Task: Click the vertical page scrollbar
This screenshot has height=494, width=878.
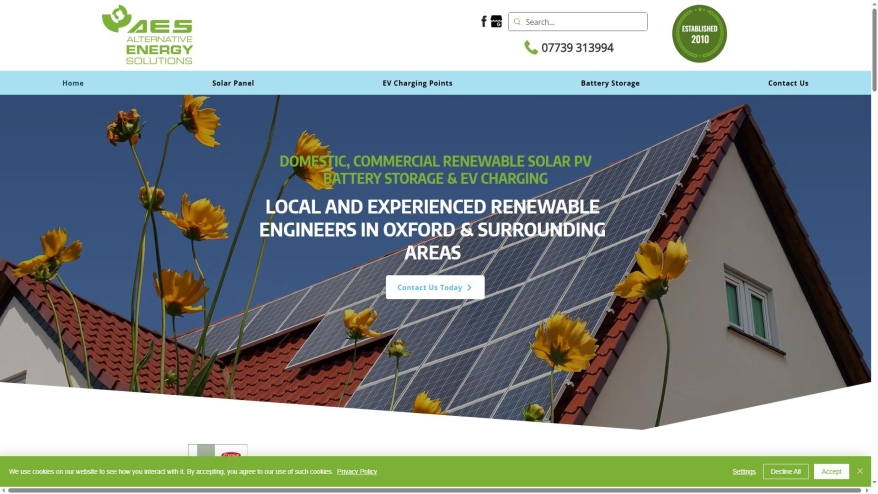Action: pyautogui.click(x=874, y=48)
